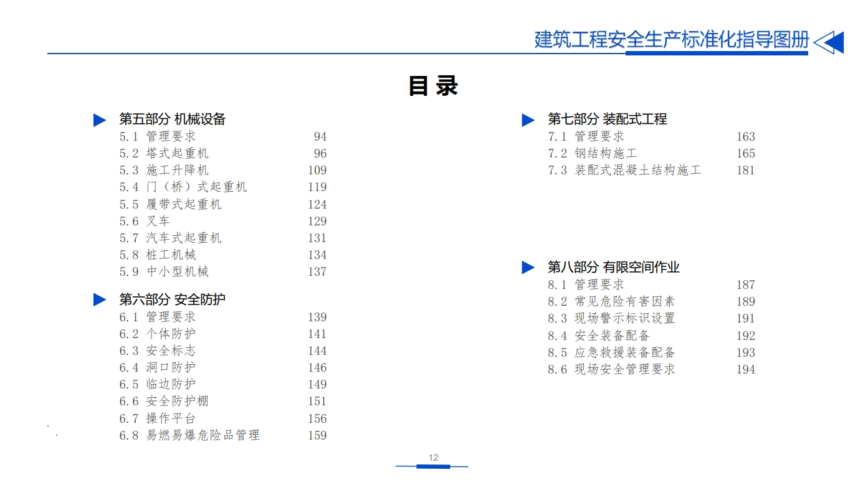
Task: Click entry 7.3 装配式混凝土结构施工
Action: coord(624,170)
